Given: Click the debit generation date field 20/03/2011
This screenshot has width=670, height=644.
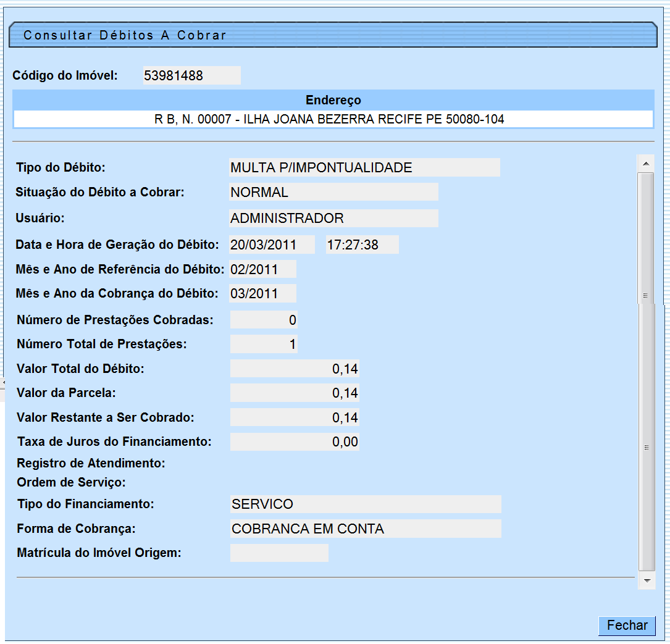Looking at the screenshot, I should 272,245.
